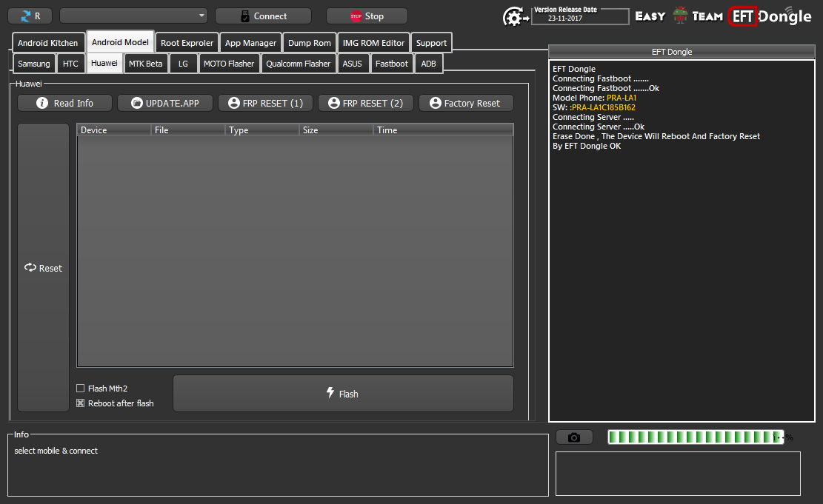Click the refresh R button
This screenshot has height=504, width=823.
point(30,16)
